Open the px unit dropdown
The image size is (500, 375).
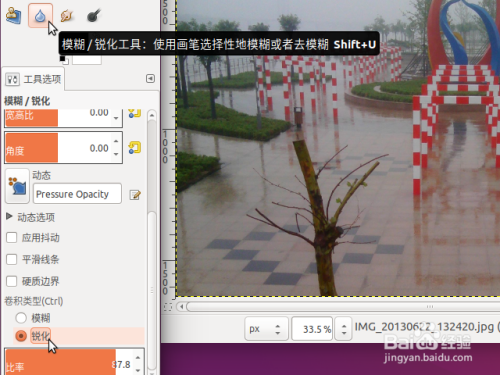click(266, 329)
